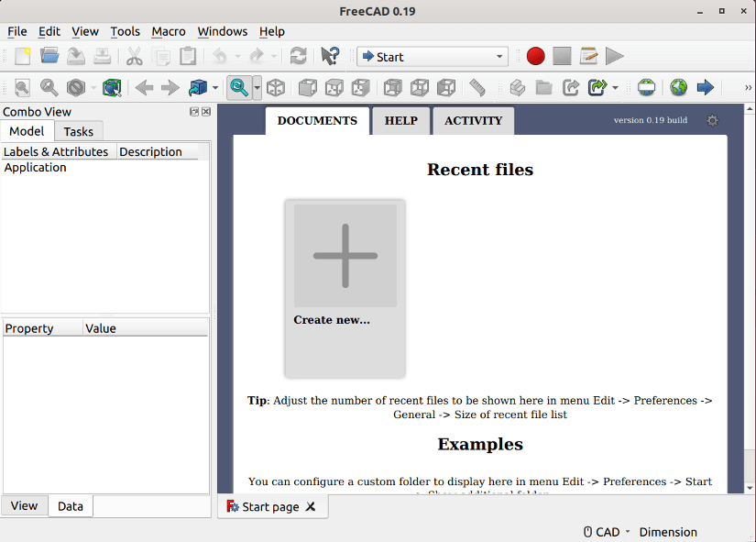
Task: Close the Start page tab
Action: tap(311, 506)
